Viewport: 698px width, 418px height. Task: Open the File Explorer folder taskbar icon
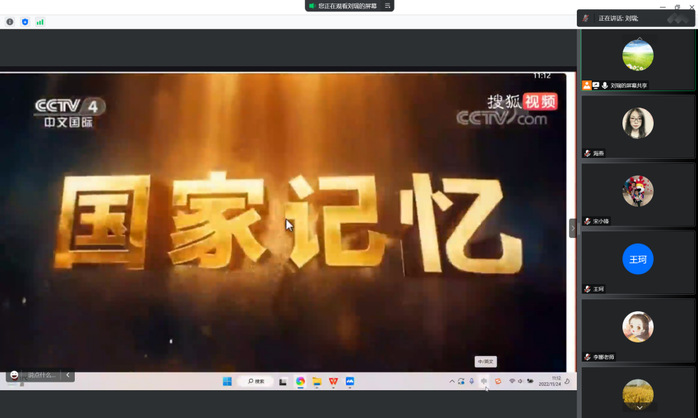click(316, 381)
